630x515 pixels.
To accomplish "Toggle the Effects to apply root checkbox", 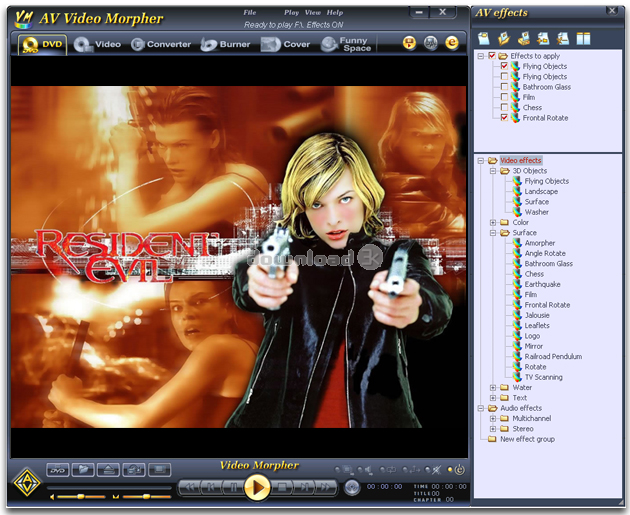I will point(492,56).
